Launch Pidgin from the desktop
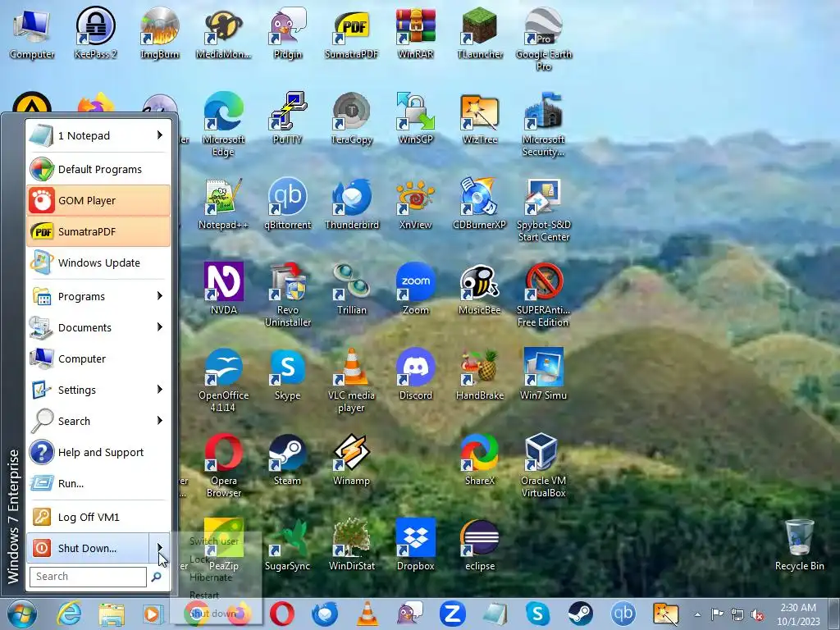840x630 pixels. (x=288, y=33)
